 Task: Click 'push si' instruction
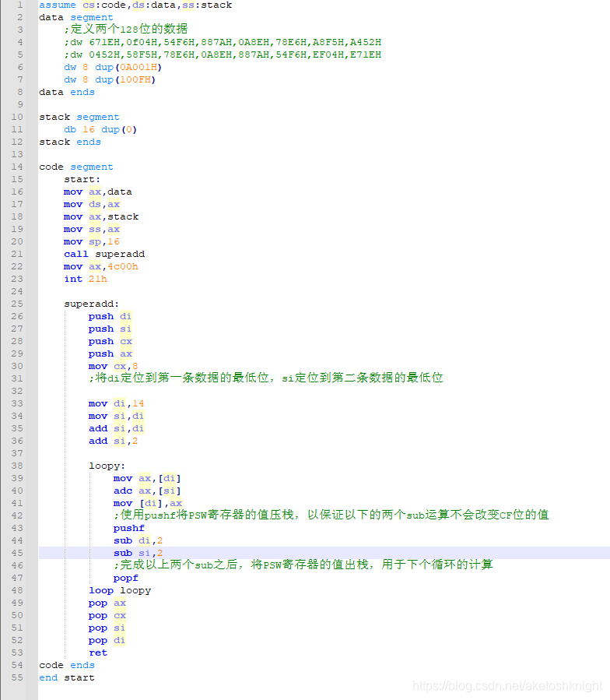110,329
